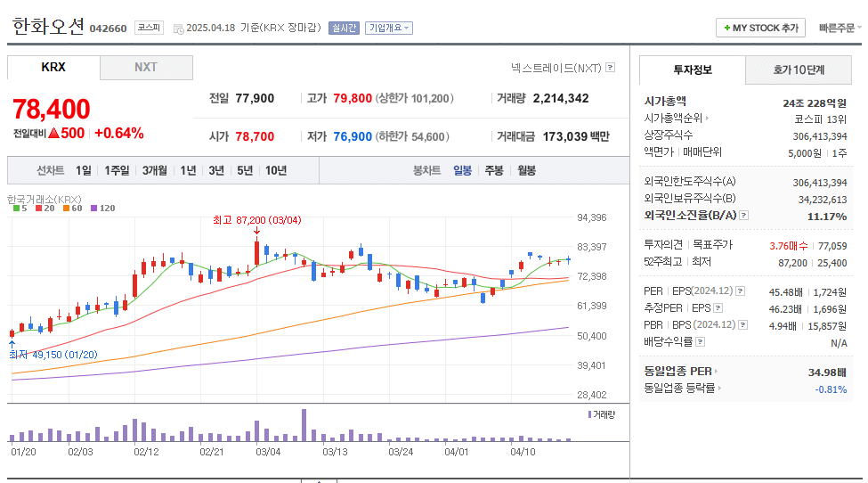Open help icon next to PER EPS(2024.12)
The image size is (868, 483).
tap(740, 291)
